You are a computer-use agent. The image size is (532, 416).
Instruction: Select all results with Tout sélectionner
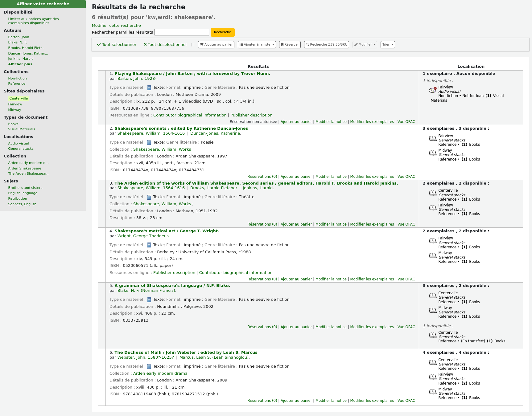pos(117,45)
